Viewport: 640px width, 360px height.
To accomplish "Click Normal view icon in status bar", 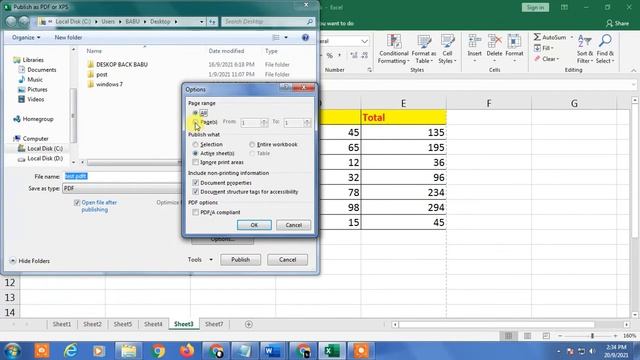I will click(508, 336).
